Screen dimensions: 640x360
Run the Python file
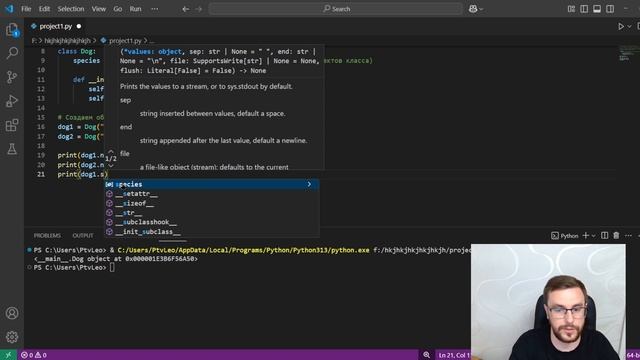click(621, 27)
